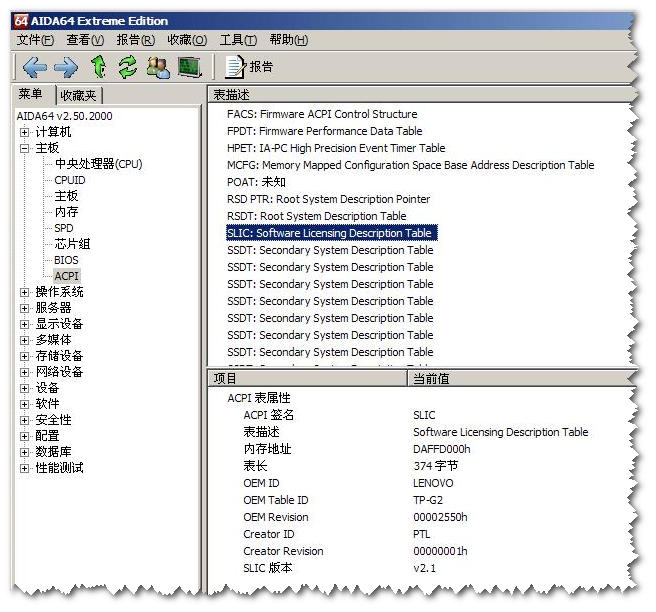Expand the 计算机 tree node
The width and height of the screenshot is (656, 612).
[24, 133]
